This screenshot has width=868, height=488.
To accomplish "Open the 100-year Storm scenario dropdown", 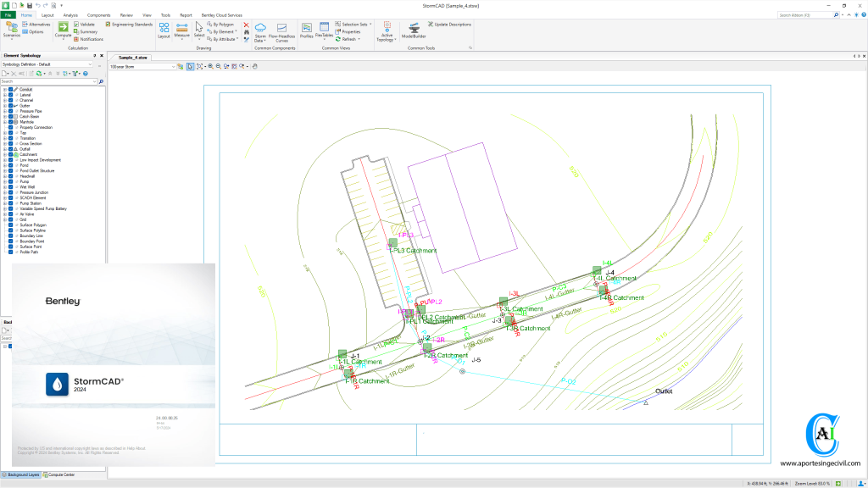I will click(x=174, y=65).
